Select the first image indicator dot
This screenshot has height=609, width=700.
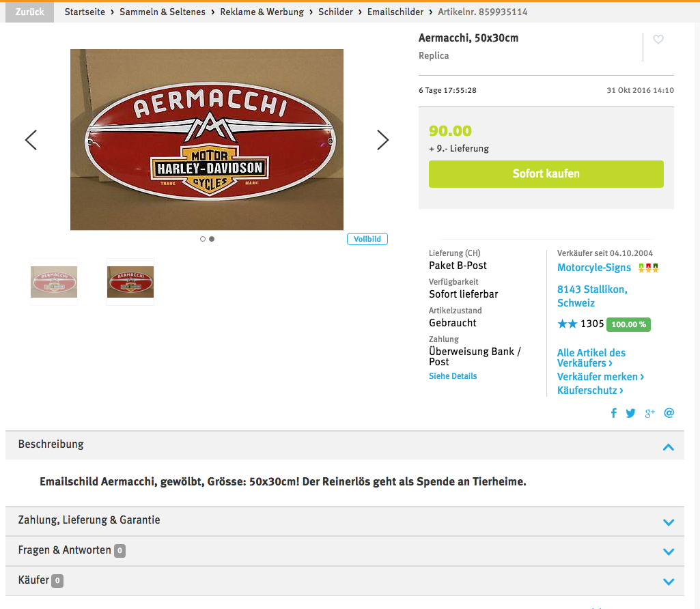point(203,239)
